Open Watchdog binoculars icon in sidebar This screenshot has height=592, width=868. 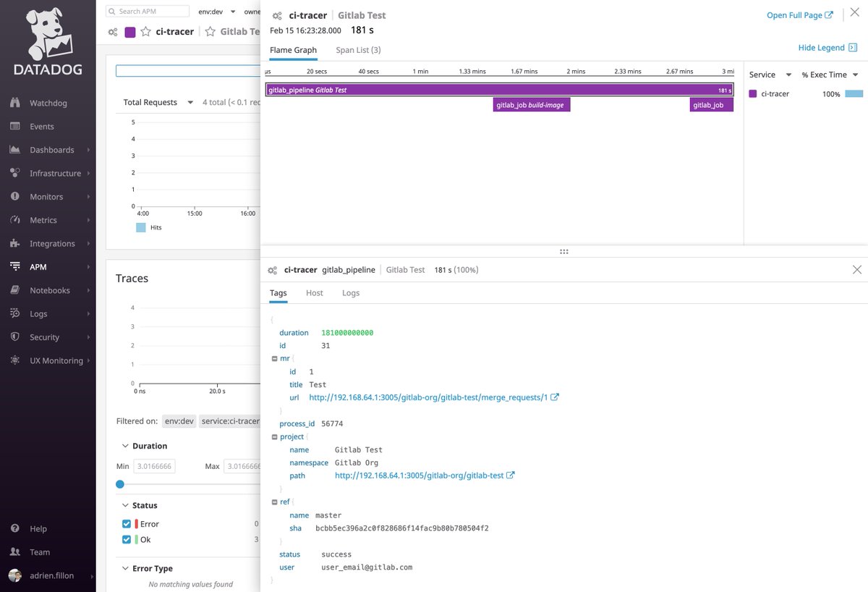(x=15, y=103)
